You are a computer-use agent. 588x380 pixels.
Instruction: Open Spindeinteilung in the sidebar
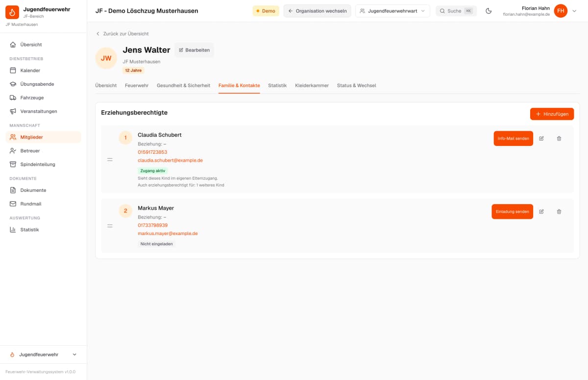(x=43, y=165)
